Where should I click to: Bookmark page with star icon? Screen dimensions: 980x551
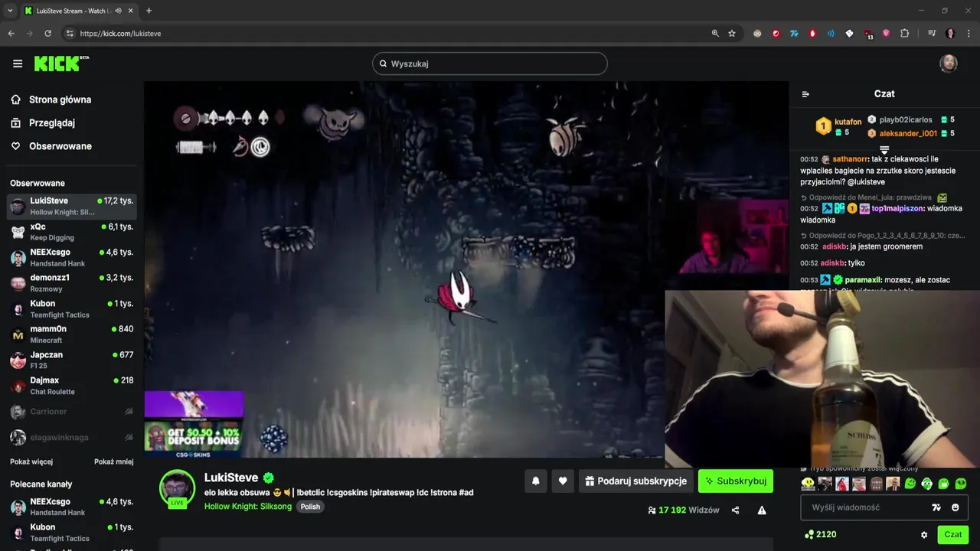tap(732, 34)
